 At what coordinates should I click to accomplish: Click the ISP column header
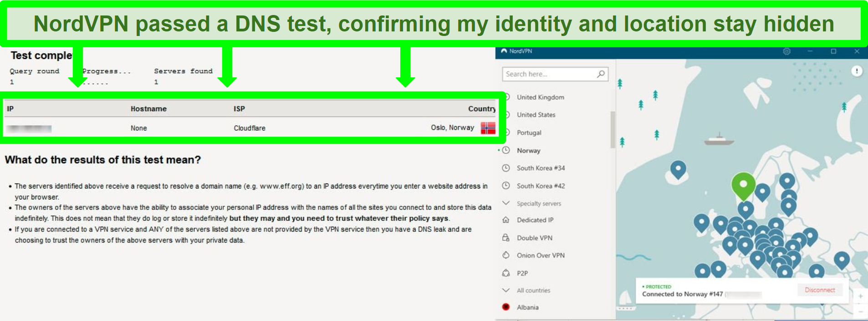239,109
